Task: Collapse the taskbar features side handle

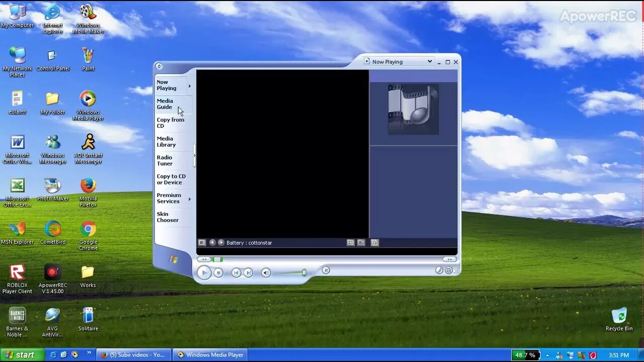Action: pyautogui.click(x=194, y=156)
